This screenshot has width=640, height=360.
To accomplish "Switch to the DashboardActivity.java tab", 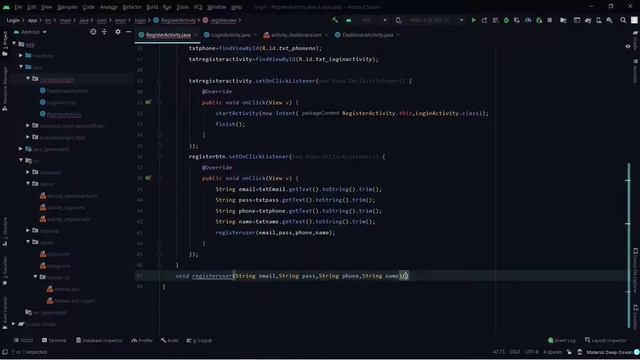I will (x=367, y=35).
